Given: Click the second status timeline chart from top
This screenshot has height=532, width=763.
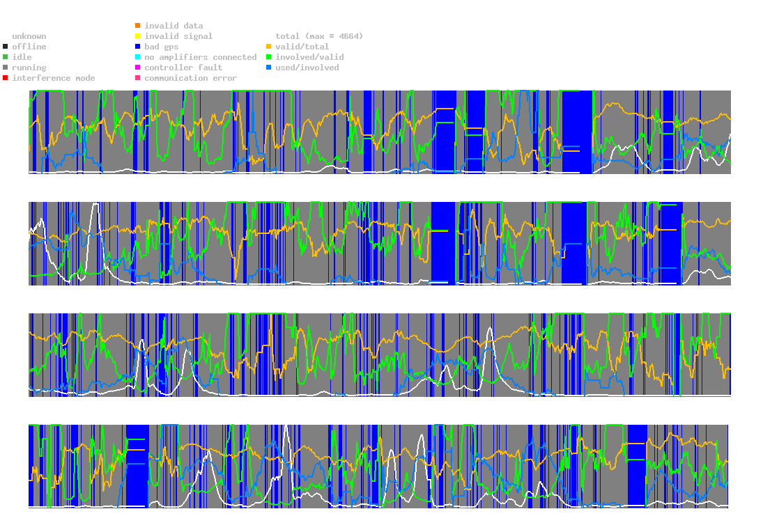Looking at the screenshot, I should 380,243.
